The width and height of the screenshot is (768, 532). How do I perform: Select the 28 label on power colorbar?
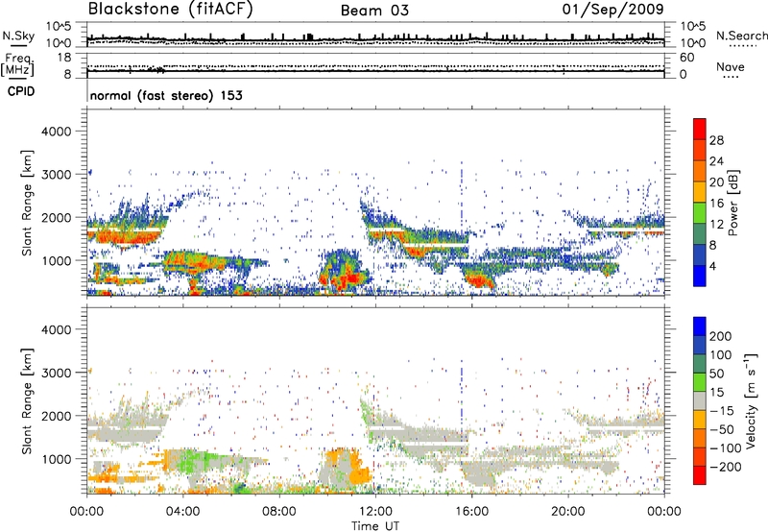716,140
